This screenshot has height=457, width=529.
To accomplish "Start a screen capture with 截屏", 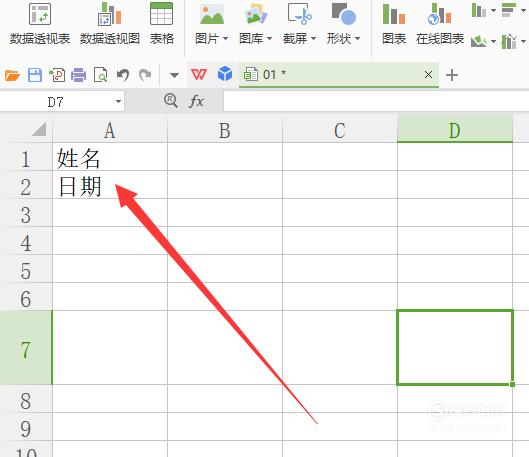I will pos(299,14).
